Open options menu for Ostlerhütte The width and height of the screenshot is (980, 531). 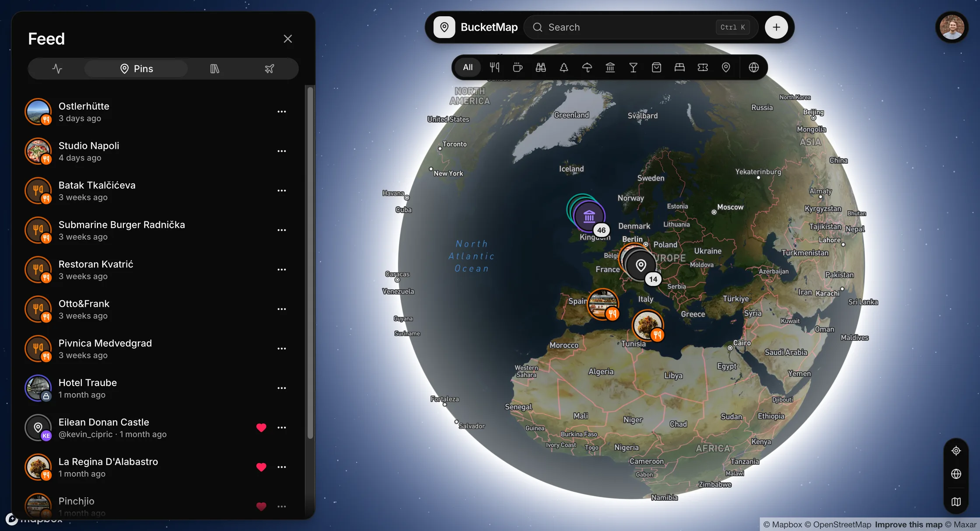tap(281, 112)
